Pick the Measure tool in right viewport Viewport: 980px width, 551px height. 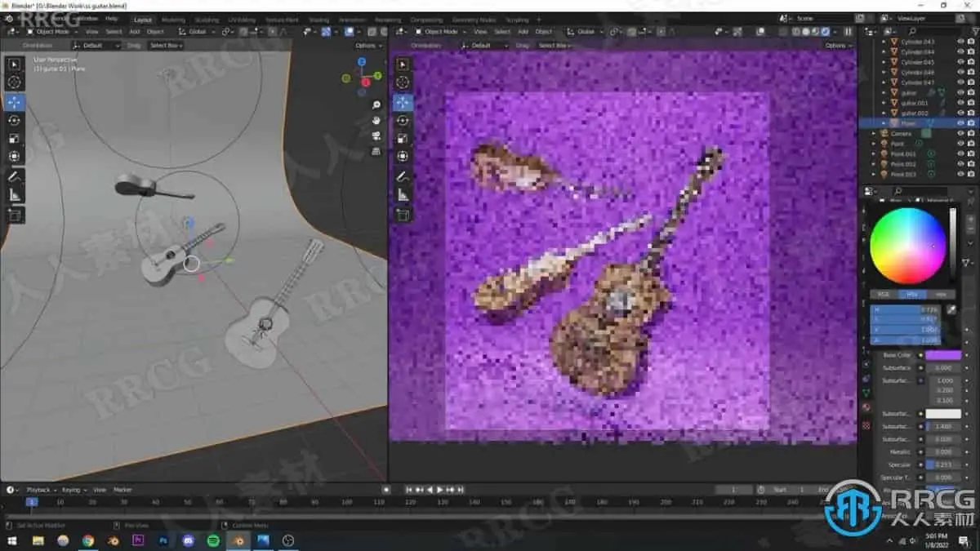tap(403, 194)
